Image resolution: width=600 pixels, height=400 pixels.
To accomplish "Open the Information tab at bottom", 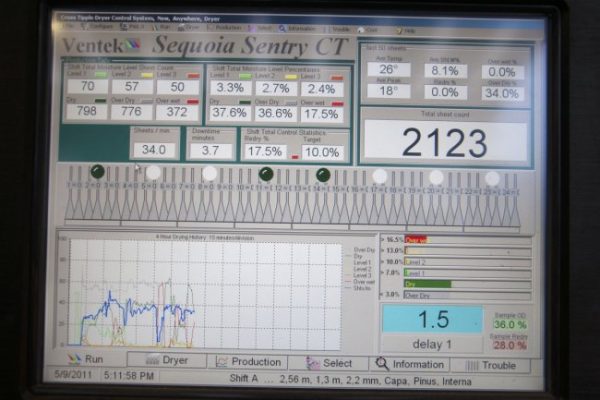I will [x=409, y=364].
